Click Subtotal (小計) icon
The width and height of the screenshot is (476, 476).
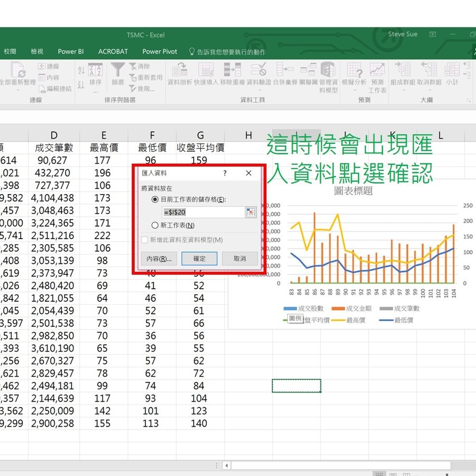[x=452, y=74]
